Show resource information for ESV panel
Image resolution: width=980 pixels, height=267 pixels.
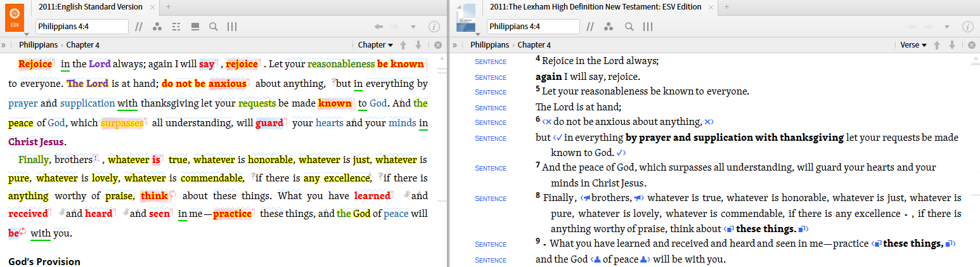434,27
